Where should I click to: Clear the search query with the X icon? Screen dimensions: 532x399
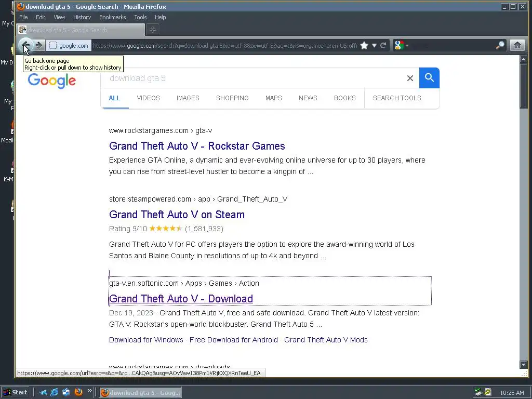tap(410, 78)
